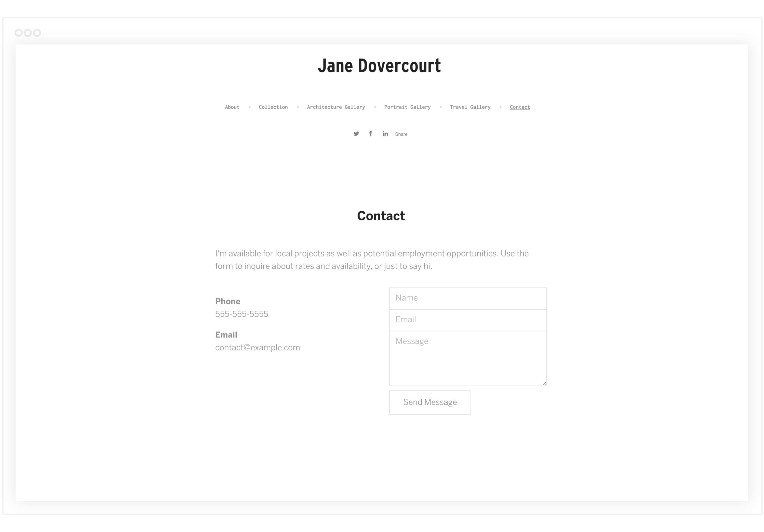Image resolution: width=764 pixels, height=532 pixels.
Task: Open the Architecture Gallery section
Action: coord(336,107)
